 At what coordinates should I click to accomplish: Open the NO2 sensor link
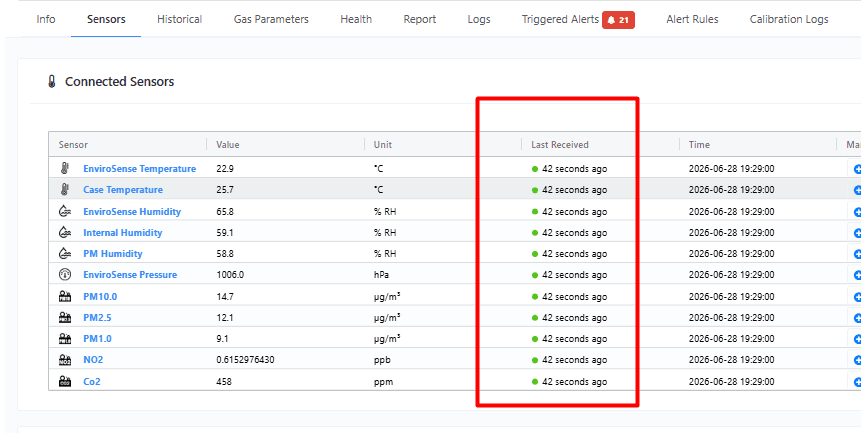pyautogui.click(x=93, y=360)
